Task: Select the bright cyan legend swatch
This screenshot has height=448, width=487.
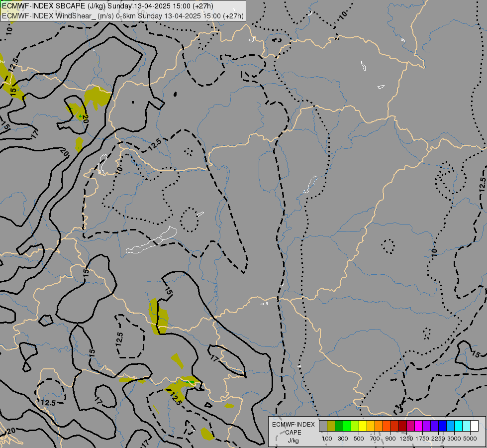Action: [459, 426]
